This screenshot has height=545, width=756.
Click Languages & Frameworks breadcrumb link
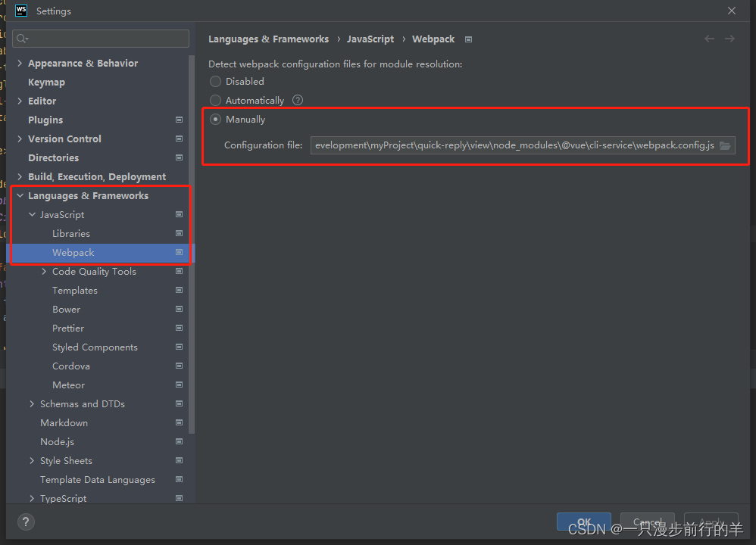(268, 39)
